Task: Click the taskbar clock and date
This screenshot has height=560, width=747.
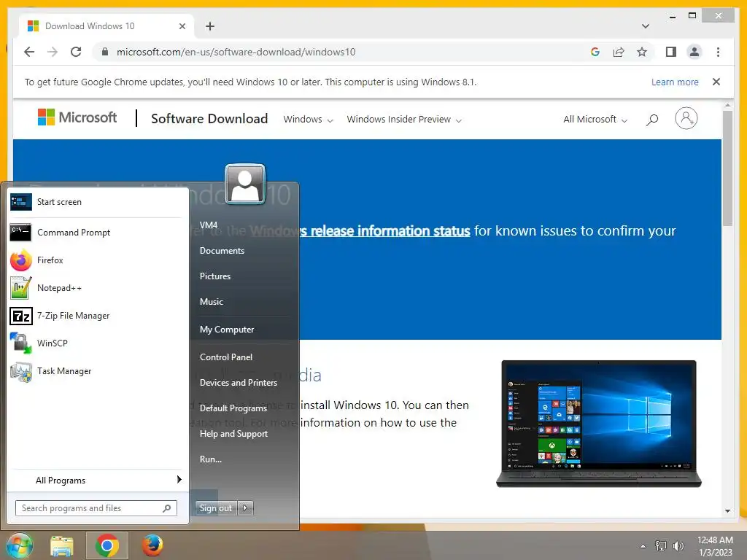Action: (x=715, y=546)
